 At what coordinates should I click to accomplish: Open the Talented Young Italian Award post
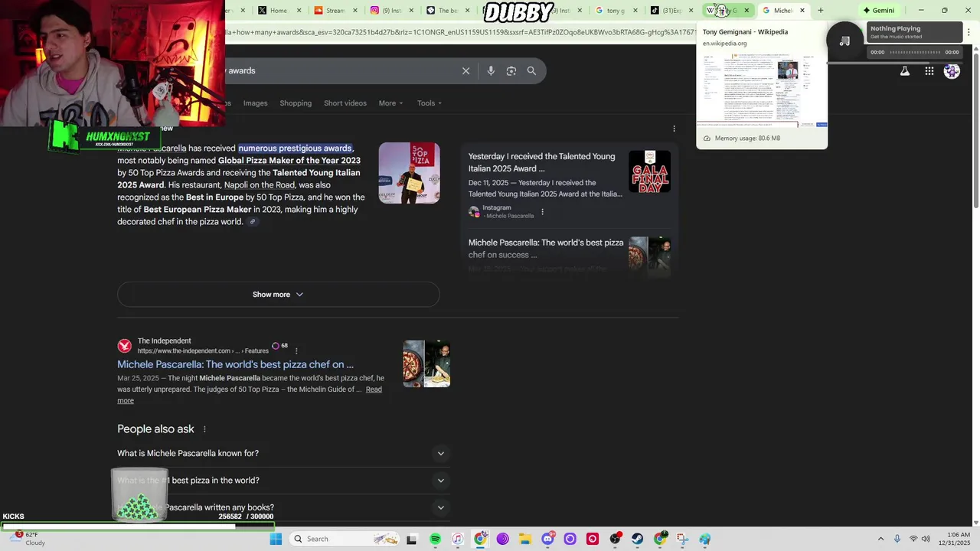point(541,162)
